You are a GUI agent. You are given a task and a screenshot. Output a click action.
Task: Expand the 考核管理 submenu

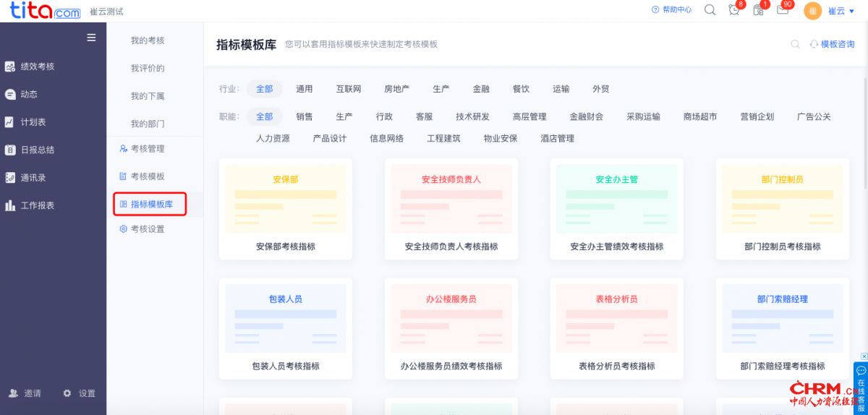pos(147,149)
